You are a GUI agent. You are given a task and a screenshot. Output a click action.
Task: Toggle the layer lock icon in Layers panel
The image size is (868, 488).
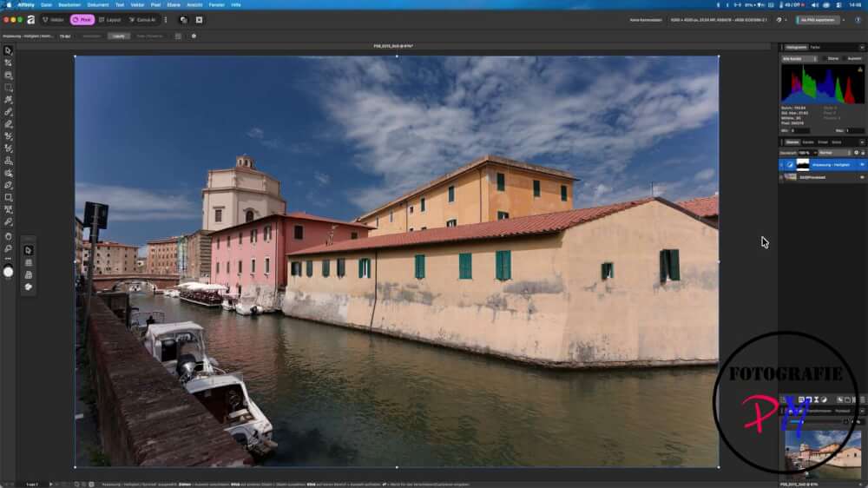[x=863, y=153]
